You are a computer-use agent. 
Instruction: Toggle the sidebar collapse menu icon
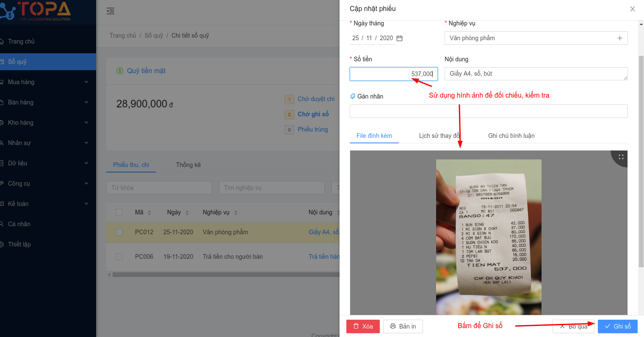click(x=111, y=11)
